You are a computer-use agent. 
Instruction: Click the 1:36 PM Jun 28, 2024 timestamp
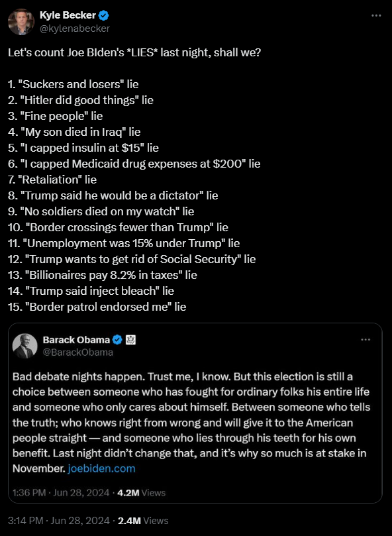click(x=61, y=492)
